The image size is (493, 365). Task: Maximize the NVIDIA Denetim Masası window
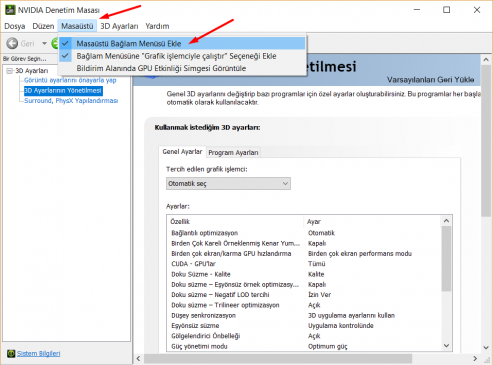coord(446,10)
